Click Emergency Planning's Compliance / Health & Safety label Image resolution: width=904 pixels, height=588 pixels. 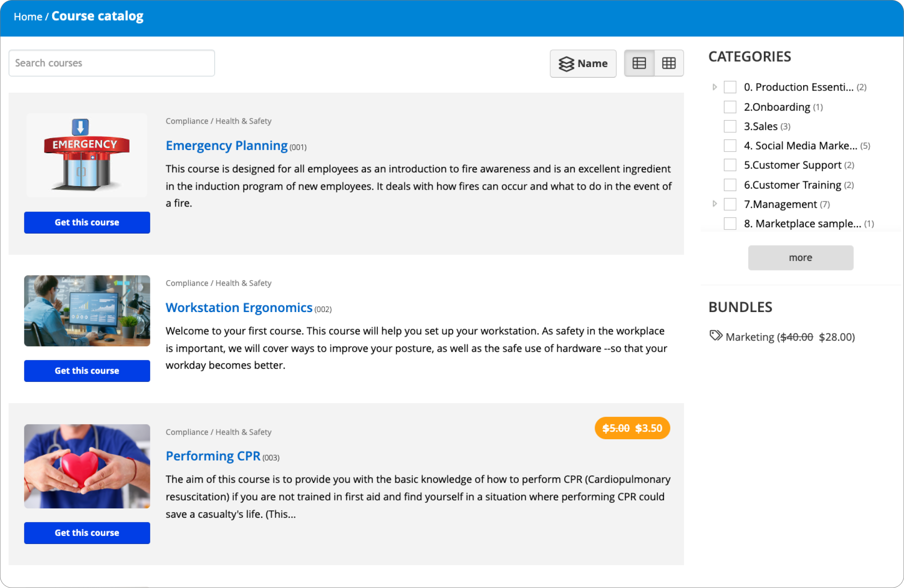218,121
